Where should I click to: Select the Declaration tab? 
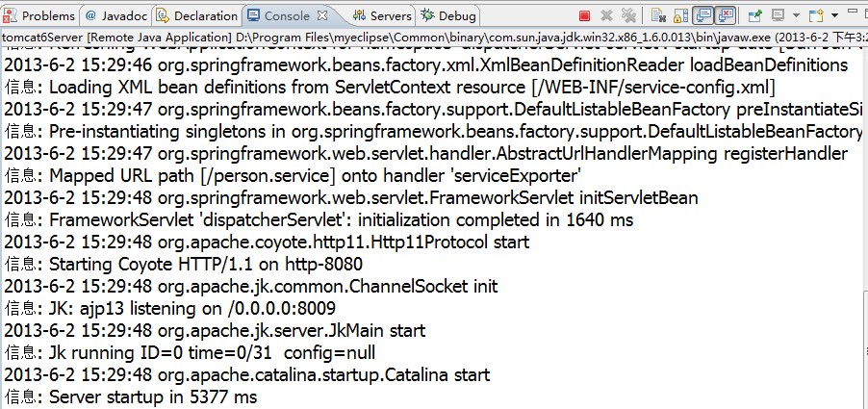[197, 15]
